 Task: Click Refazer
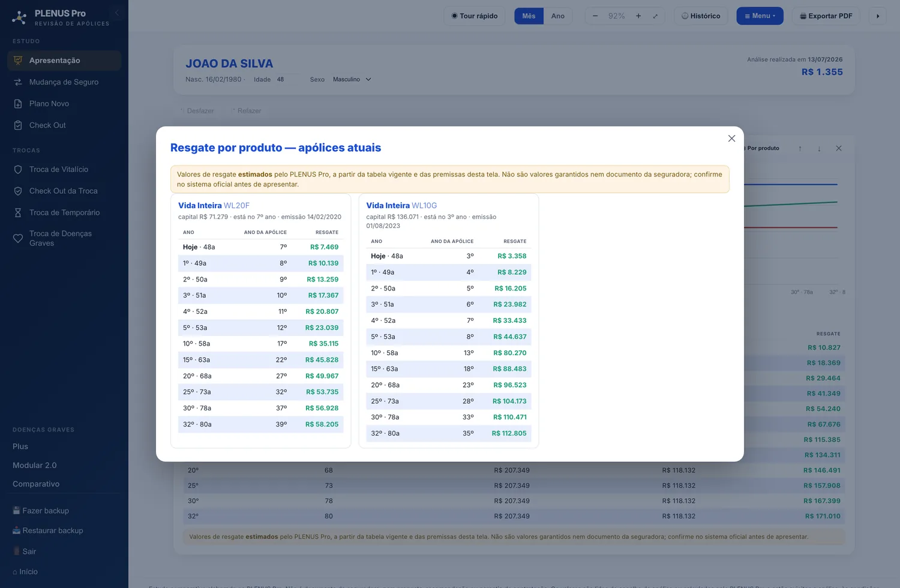pos(247,111)
